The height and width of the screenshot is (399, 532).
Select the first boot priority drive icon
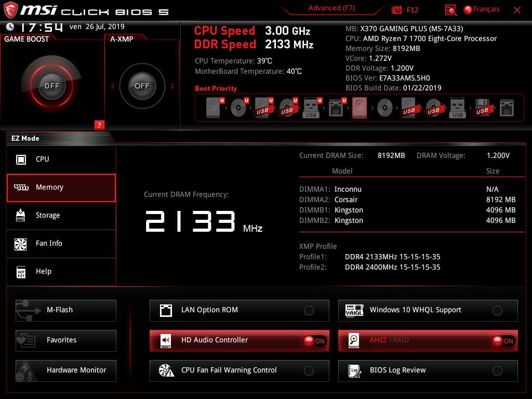(213, 109)
